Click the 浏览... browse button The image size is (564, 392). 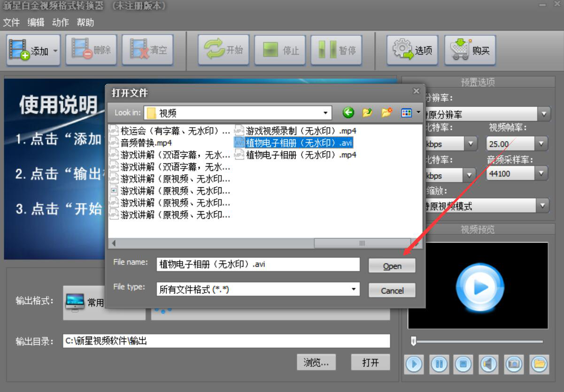click(x=316, y=362)
